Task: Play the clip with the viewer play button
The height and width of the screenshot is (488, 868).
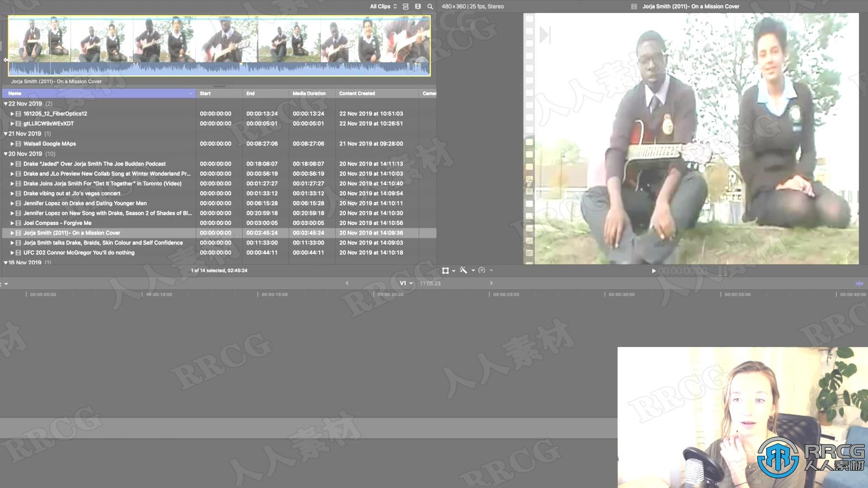Action: coord(654,271)
